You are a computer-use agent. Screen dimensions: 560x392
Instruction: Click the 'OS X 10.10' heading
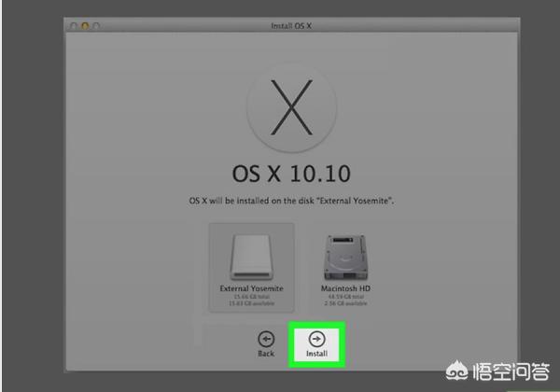(291, 174)
